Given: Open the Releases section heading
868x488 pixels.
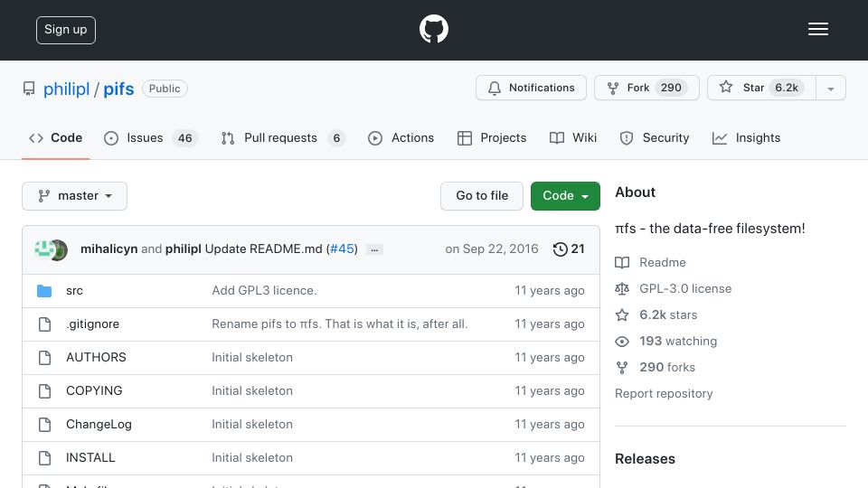Looking at the screenshot, I should pyautogui.click(x=645, y=459).
